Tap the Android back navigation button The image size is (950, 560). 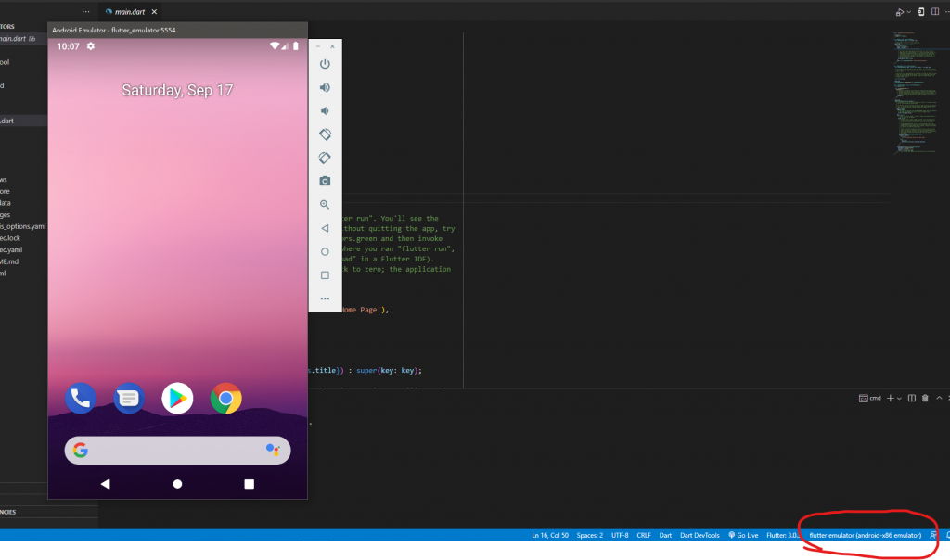(x=106, y=484)
